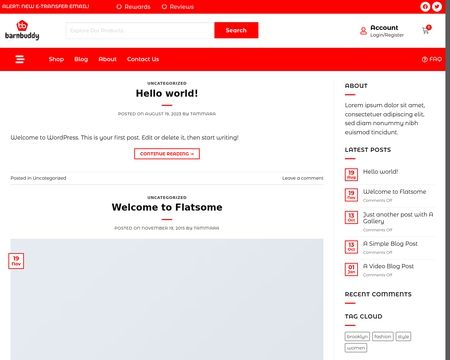
Task: Open the Facebook social icon
Action: (425, 7)
